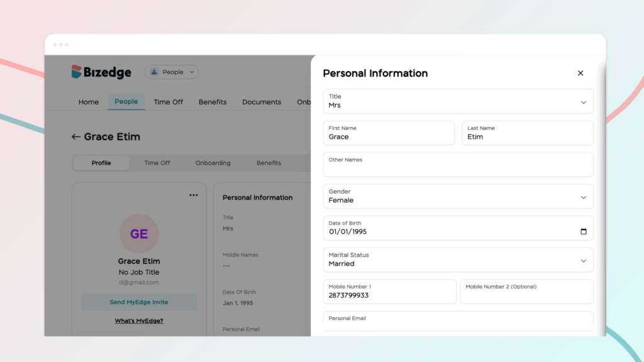The width and height of the screenshot is (644, 362).
Task: Expand the Gender dropdown
Action: [583, 197]
